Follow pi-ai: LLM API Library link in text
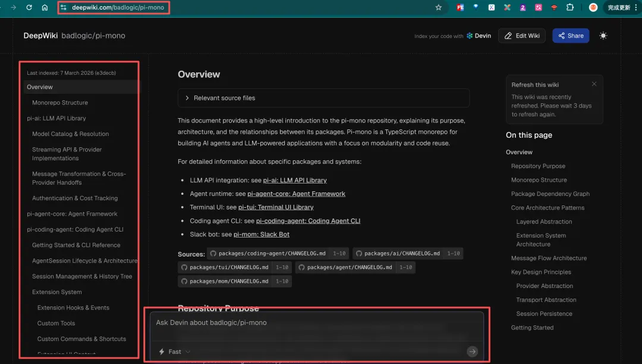Screen dimensions: 642x364 click(295, 180)
